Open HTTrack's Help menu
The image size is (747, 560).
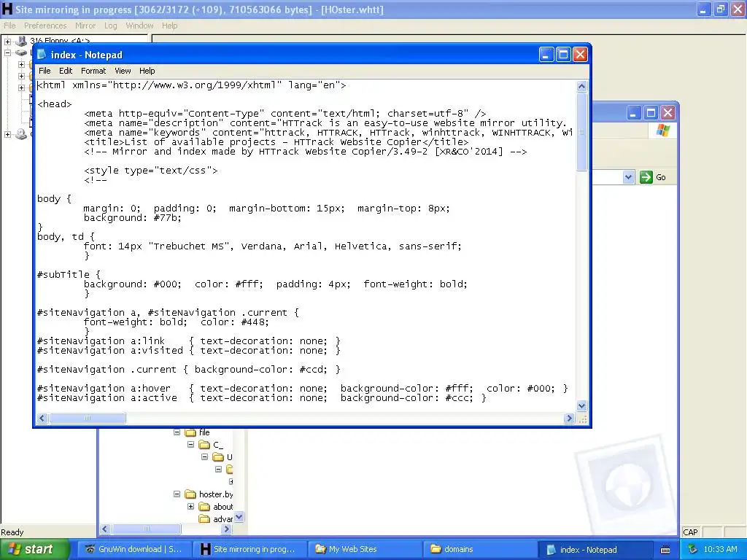(x=169, y=26)
